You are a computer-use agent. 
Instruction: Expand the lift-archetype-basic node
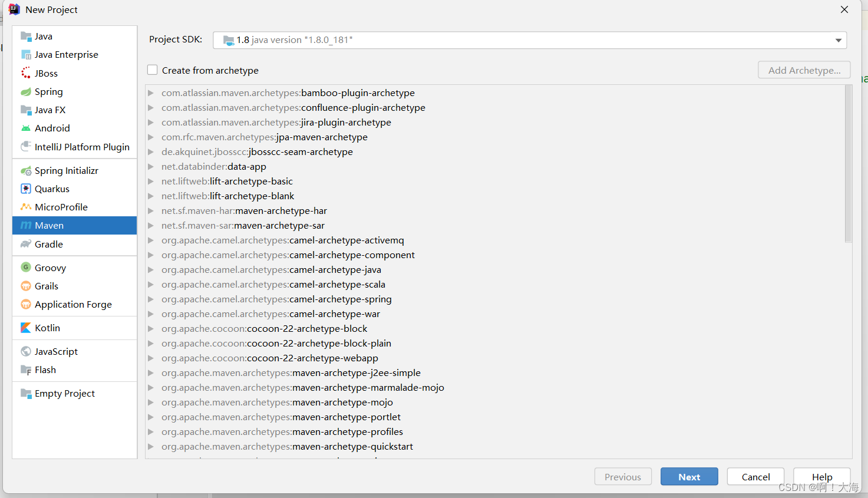point(151,182)
